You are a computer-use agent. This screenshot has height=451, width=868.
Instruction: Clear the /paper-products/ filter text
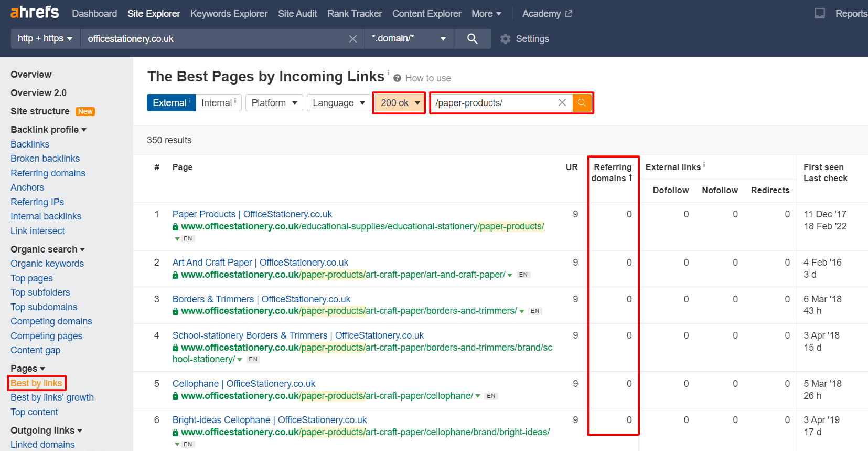point(562,103)
